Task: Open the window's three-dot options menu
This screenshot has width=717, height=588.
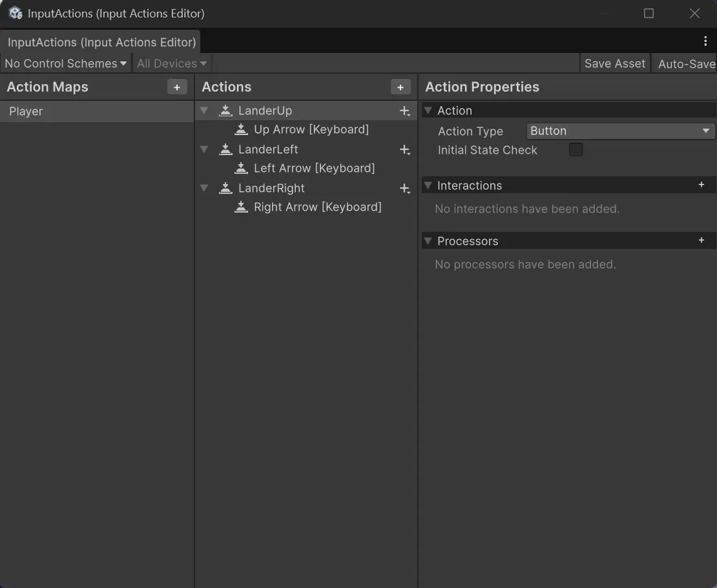Action: tap(705, 41)
